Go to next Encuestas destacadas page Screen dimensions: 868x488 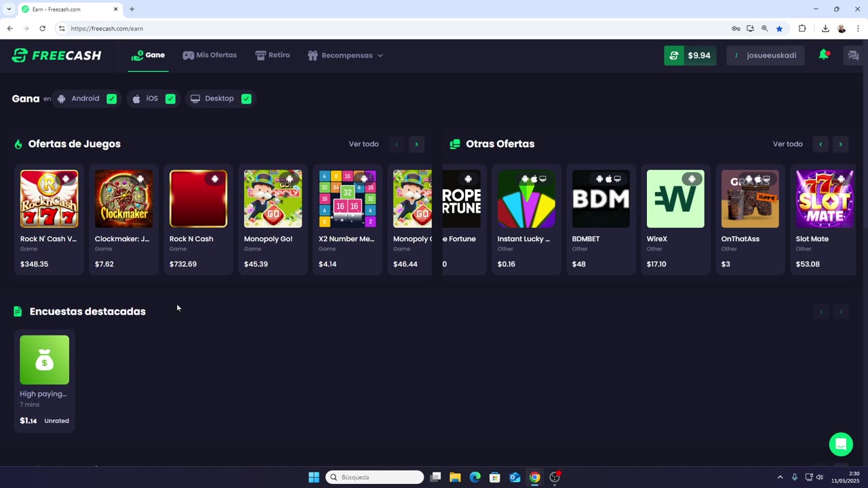click(x=840, y=312)
